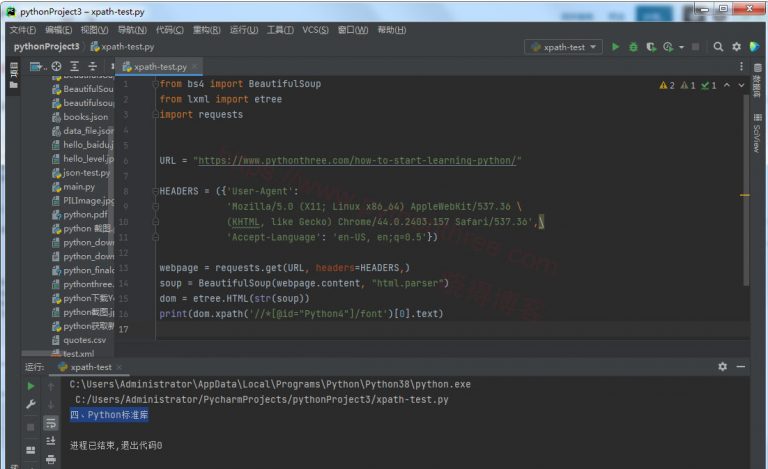Open Search Everywhere magnifier icon
The image size is (768, 469).
(718, 47)
